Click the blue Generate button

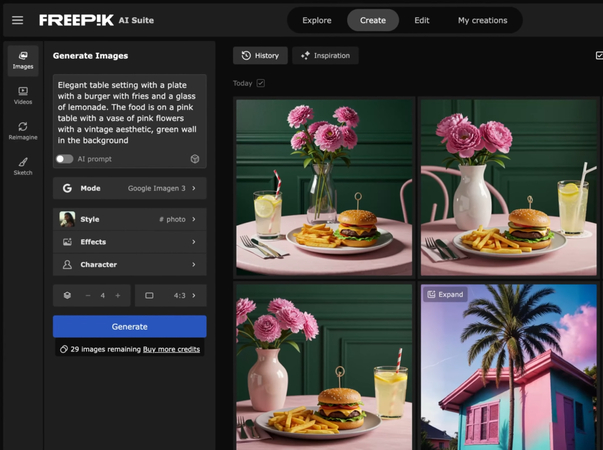pos(130,327)
